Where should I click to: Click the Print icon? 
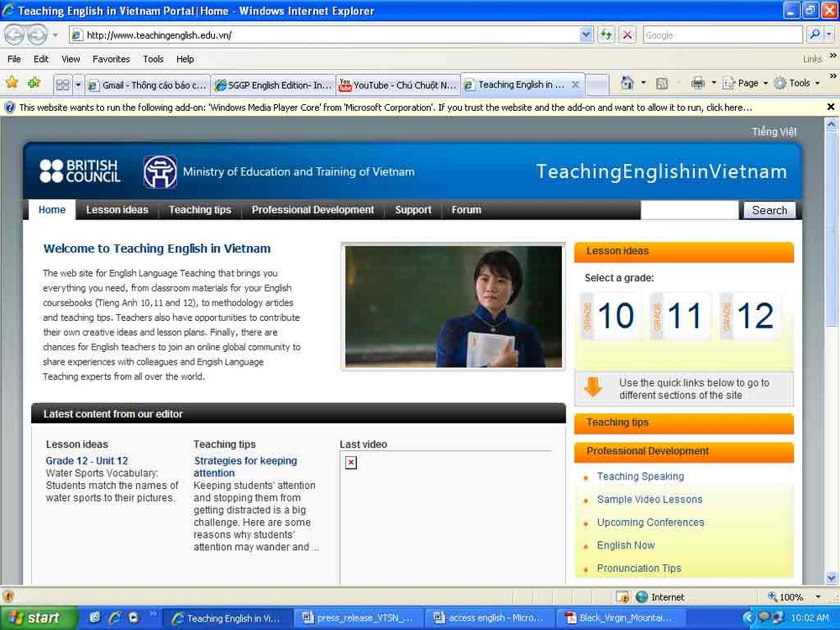[x=697, y=83]
